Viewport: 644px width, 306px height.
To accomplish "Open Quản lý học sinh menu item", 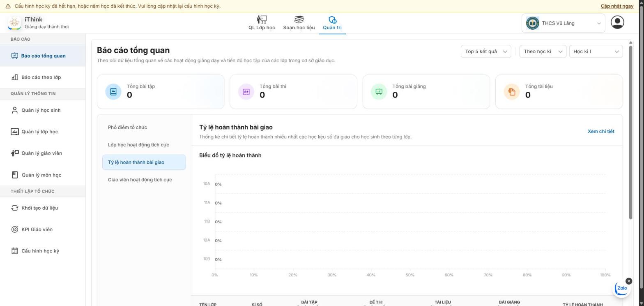I will click(x=43, y=110).
